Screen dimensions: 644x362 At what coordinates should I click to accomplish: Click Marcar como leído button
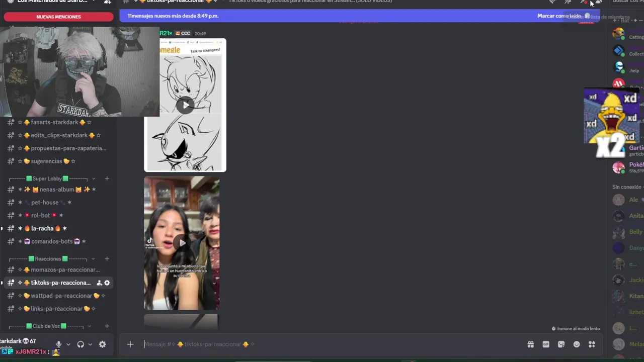[563, 16]
